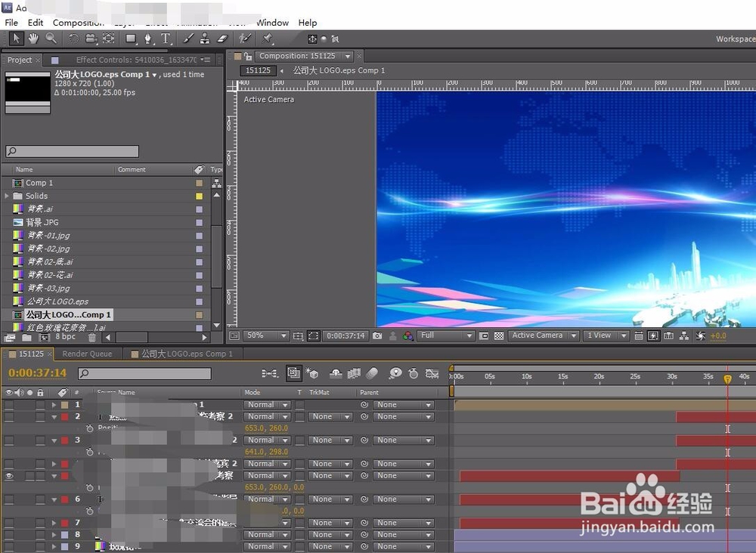Toggle the transparency grid icon
This screenshot has height=553, width=756.
point(499,335)
